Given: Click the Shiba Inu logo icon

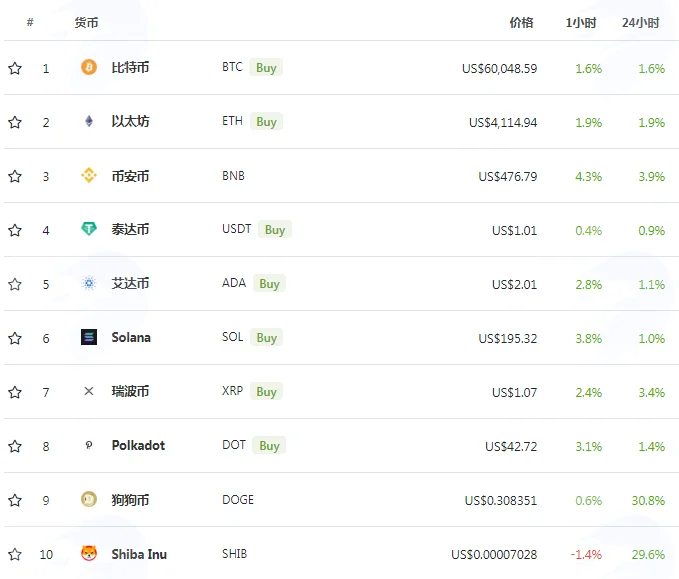Looking at the screenshot, I should click(89, 553).
